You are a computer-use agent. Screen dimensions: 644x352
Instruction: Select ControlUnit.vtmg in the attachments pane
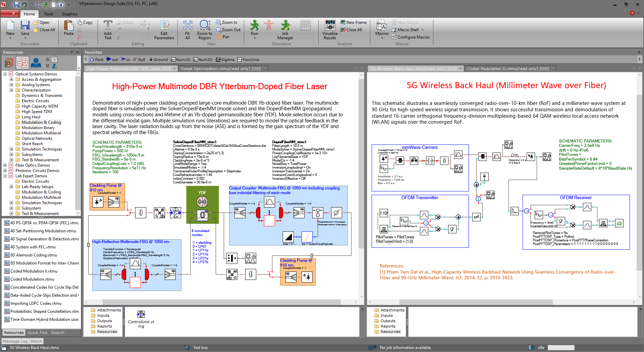141,319
